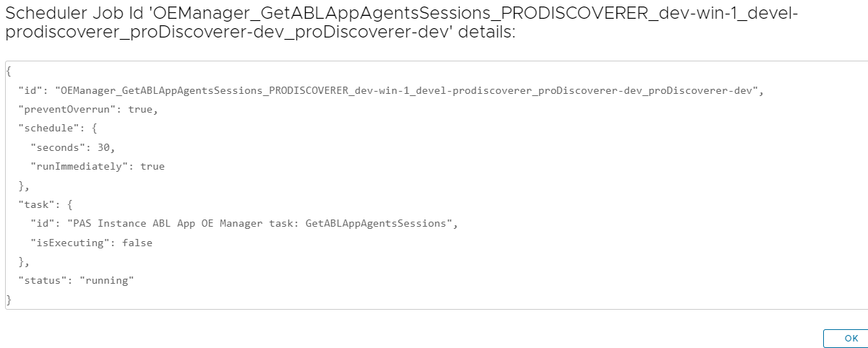Click the "preventOverrun" key

coord(71,110)
